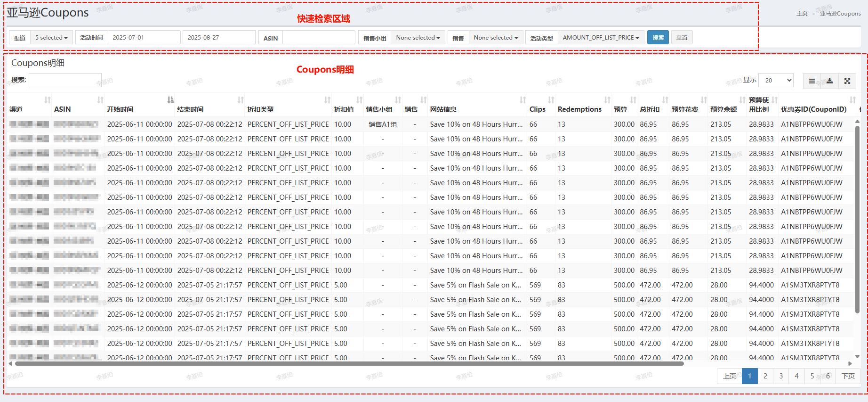Viewport: 868px width, 402px height.
Task: Sort the 销售 column via its icon
Action: click(423, 100)
